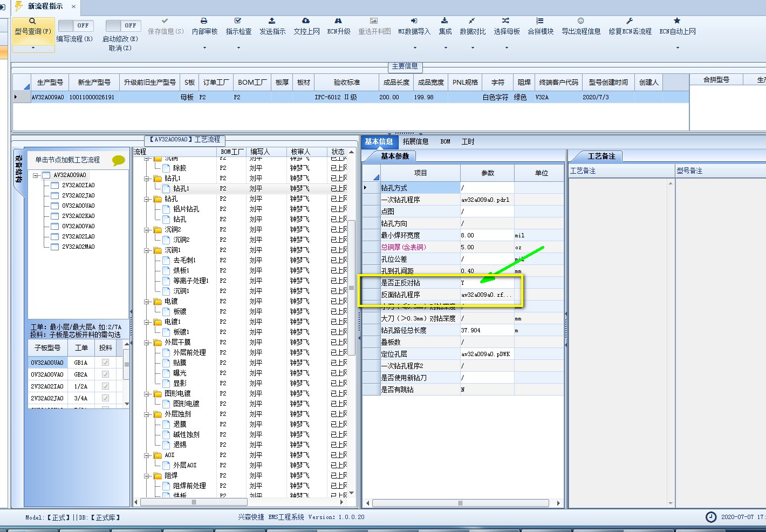Click the 修复ECN丢流程 wrench icon

(630, 21)
